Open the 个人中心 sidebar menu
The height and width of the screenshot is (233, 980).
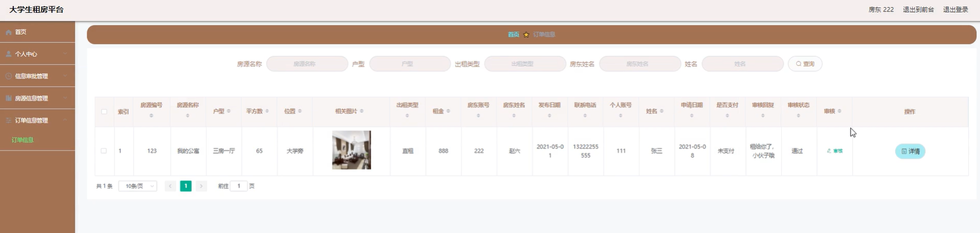(x=37, y=54)
